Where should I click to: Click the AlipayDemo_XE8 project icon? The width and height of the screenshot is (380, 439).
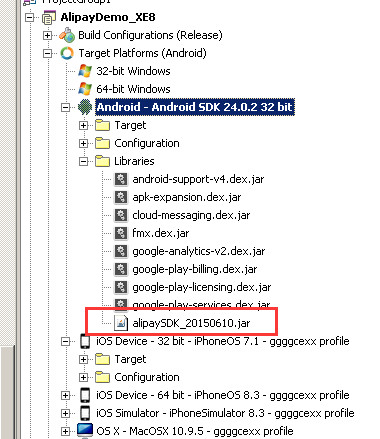[49, 17]
